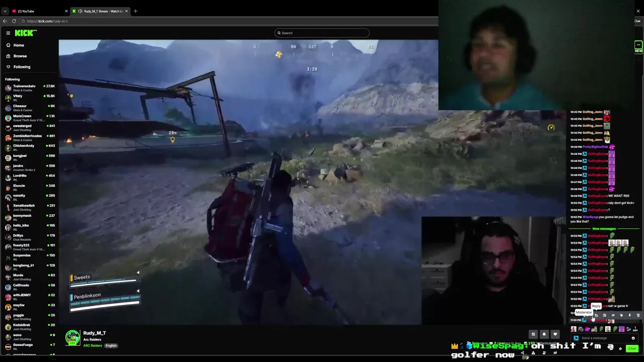Open Trainwreckstv channel in Following list
644x362 pixels.
point(30,87)
